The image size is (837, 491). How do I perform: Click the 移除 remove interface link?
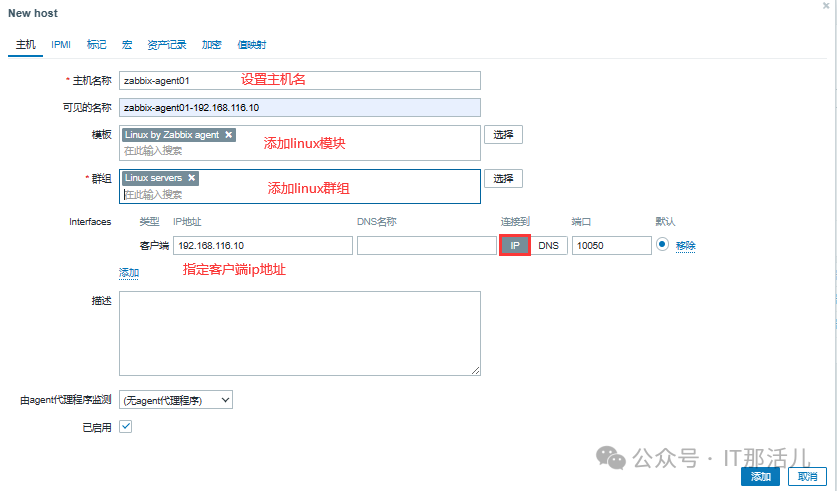[685, 246]
